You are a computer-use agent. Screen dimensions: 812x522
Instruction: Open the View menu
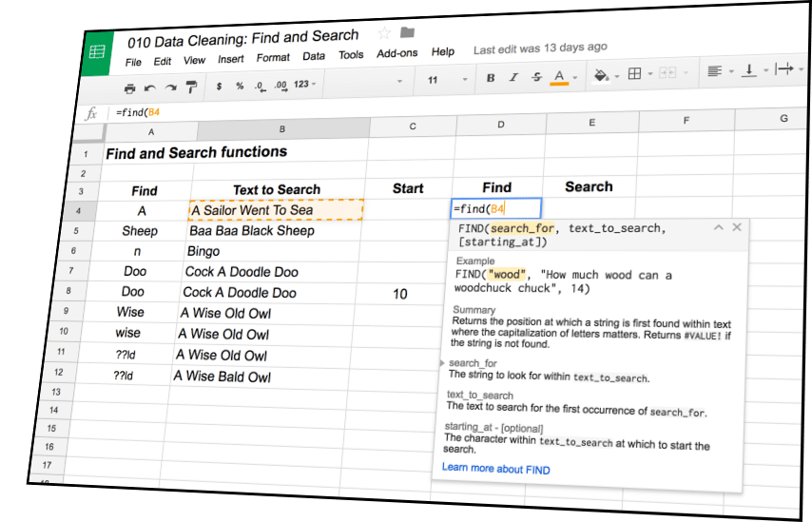[194, 60]
